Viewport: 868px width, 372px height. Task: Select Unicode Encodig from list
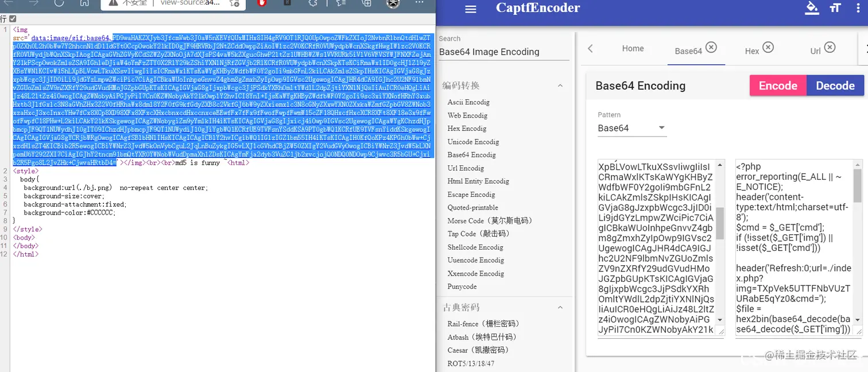(x=473, y=142)
